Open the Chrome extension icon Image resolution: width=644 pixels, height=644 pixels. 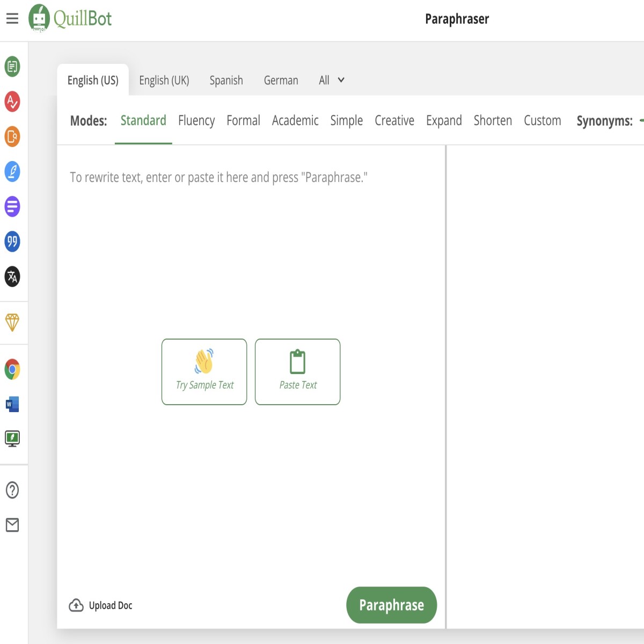click(x=12, y=369)
